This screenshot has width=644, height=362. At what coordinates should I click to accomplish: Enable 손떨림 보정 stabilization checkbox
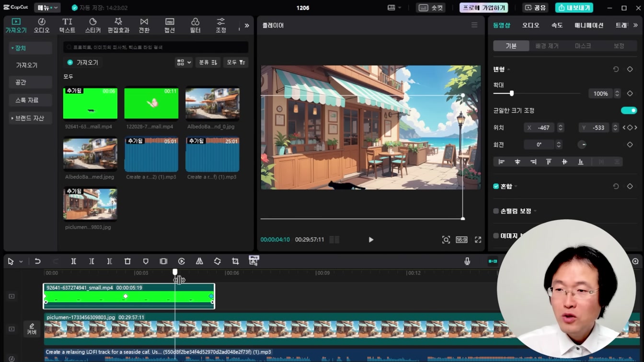pyautogui.click(x=496, y=211)
